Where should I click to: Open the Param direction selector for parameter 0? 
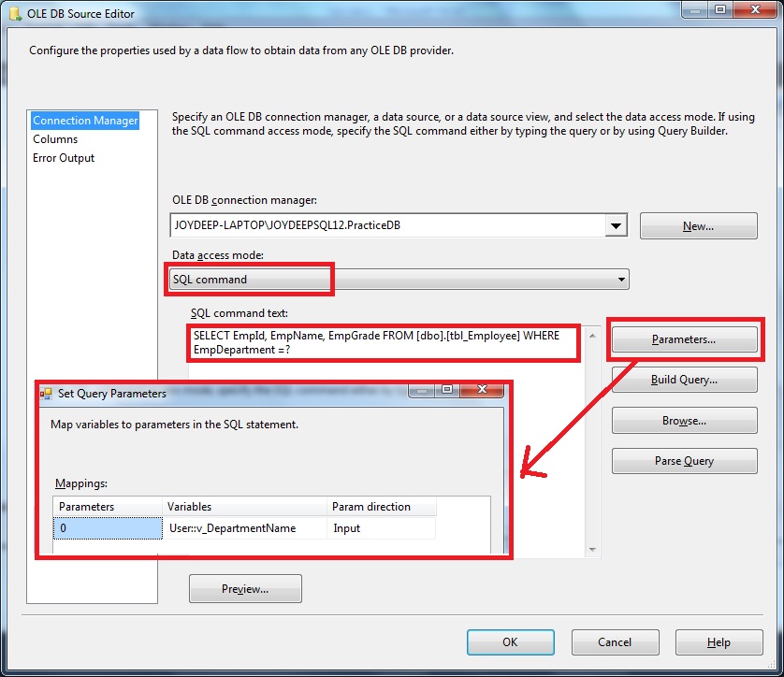(374, 527)
